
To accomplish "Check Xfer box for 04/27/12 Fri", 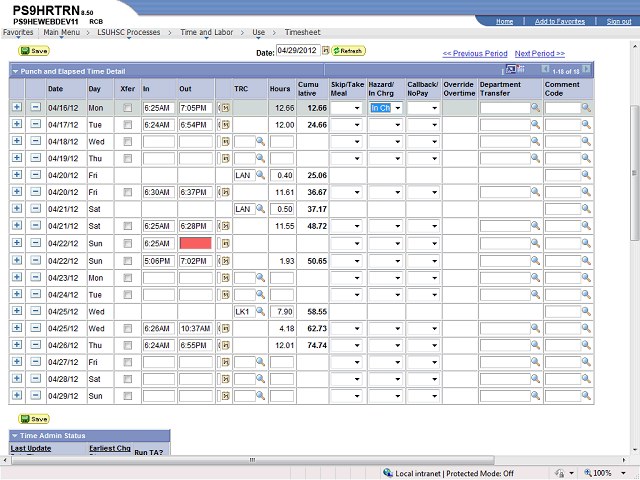I will click(x=128, y=362).
